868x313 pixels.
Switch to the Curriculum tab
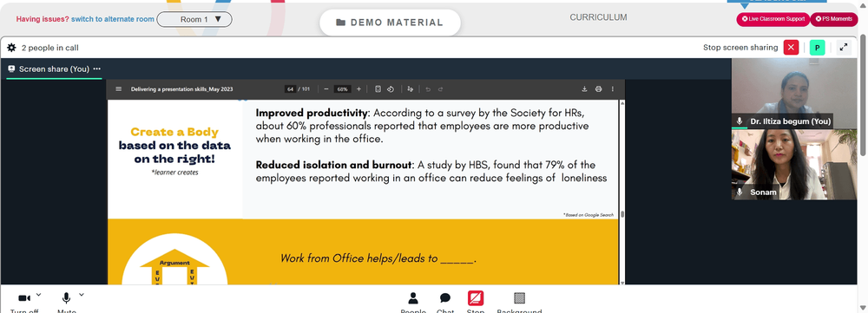(598, 17)
